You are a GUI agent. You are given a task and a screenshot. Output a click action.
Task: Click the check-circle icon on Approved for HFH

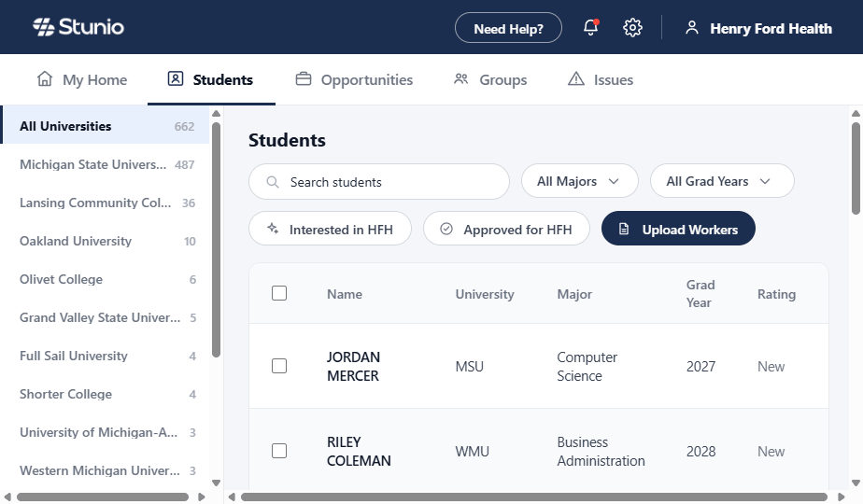[x=446, y=229]
